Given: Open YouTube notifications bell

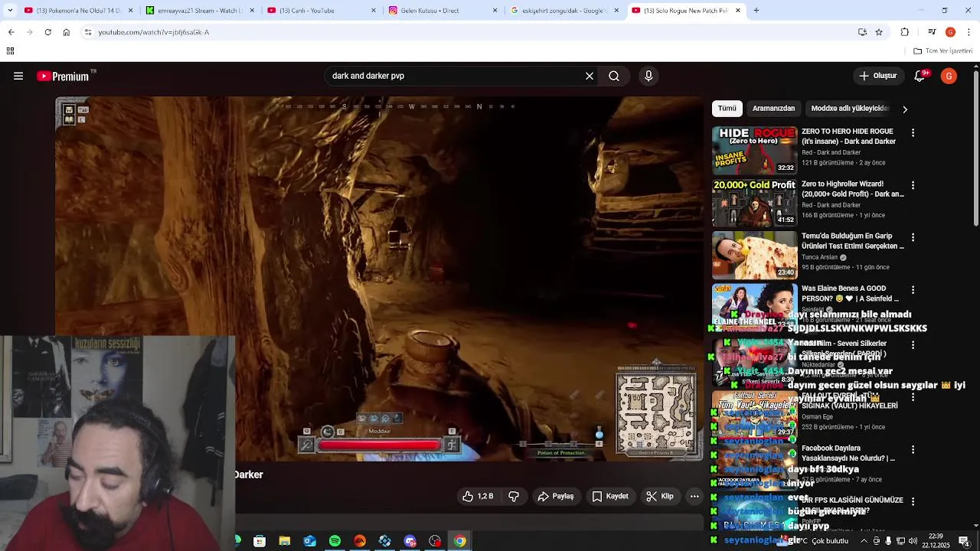Looking at the screenshot, I should click(920, 76).
